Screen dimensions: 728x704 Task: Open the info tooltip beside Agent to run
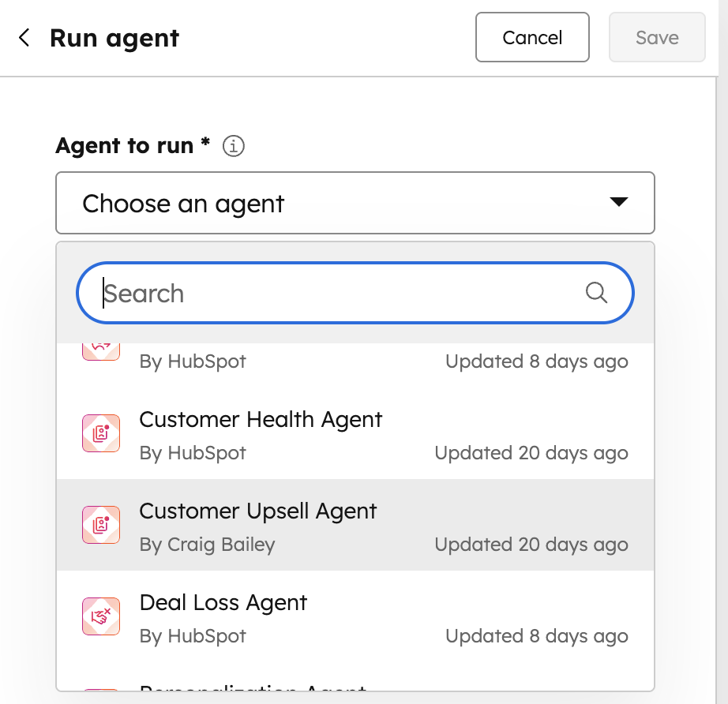pos(233,146)
